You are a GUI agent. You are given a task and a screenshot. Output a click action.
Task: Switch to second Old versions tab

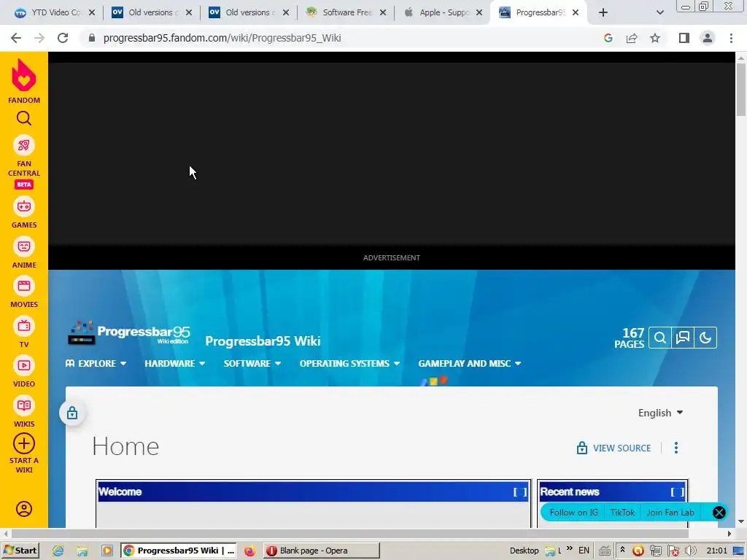[249, 13]
